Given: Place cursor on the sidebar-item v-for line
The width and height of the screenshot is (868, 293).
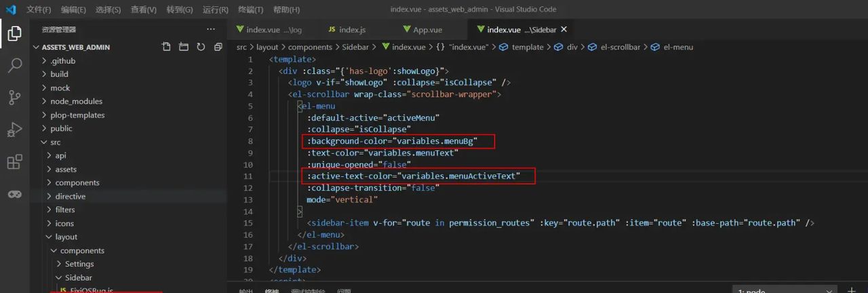Looking at the screenshot, I should pyautogui.click(x=560, y=223).
